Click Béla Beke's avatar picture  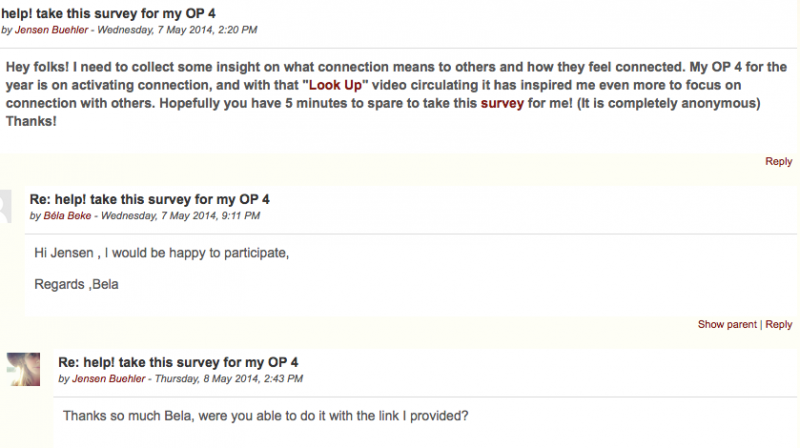(6, 207)
